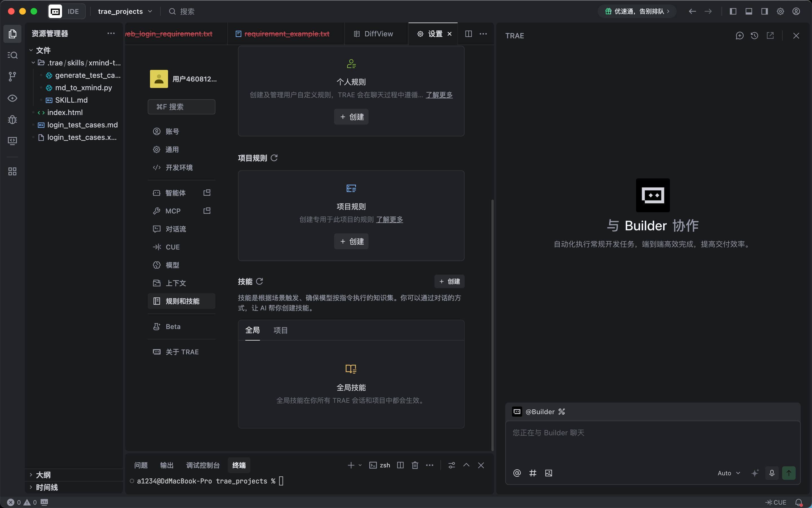Open 了解更多 link for 个人规则

439,95
